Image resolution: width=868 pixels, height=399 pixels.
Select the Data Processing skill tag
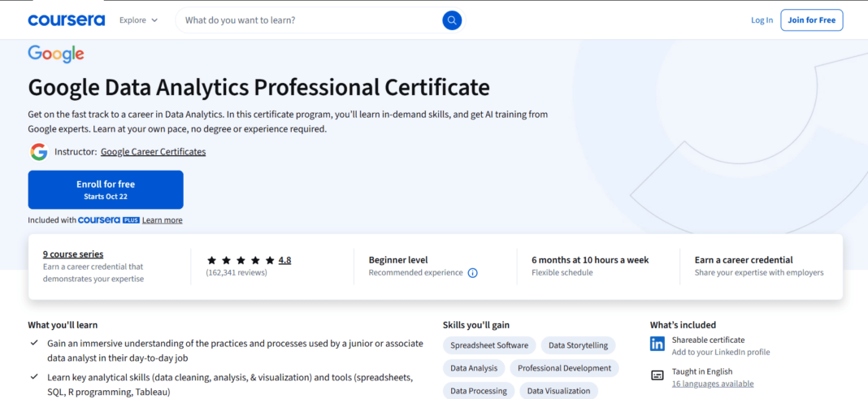pos(478,391)
